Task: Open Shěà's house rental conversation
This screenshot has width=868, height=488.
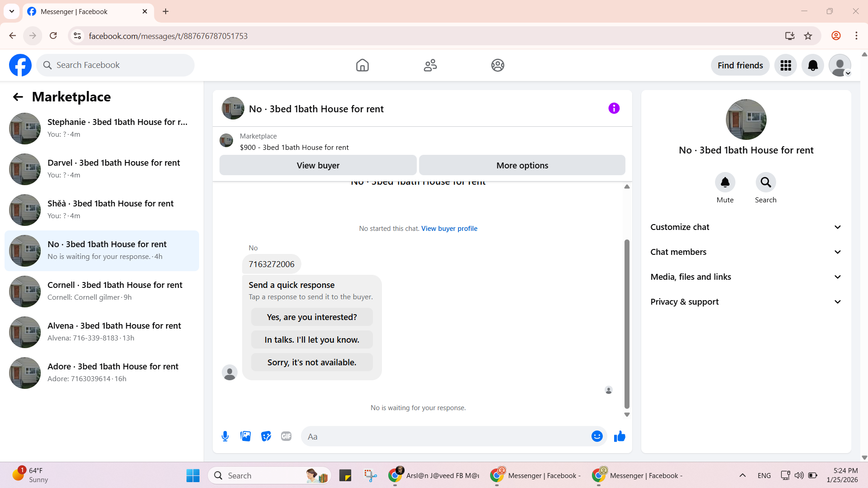Action: click(102, 210)
